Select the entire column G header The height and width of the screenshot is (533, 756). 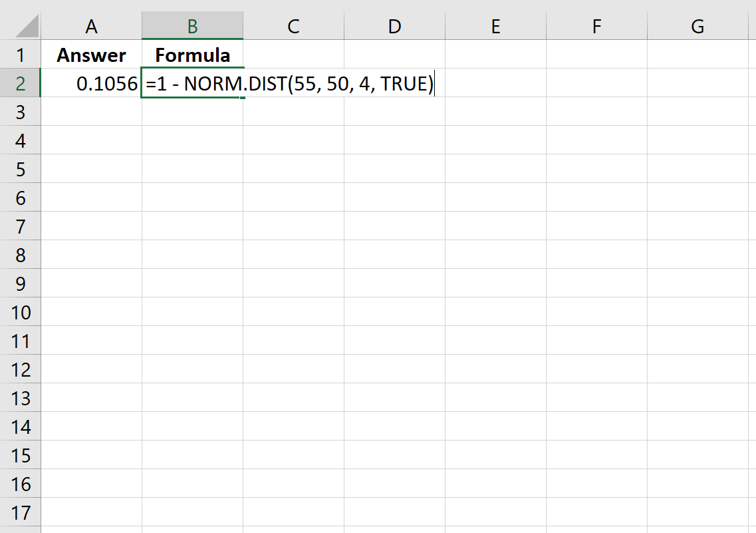pos(697,26)
